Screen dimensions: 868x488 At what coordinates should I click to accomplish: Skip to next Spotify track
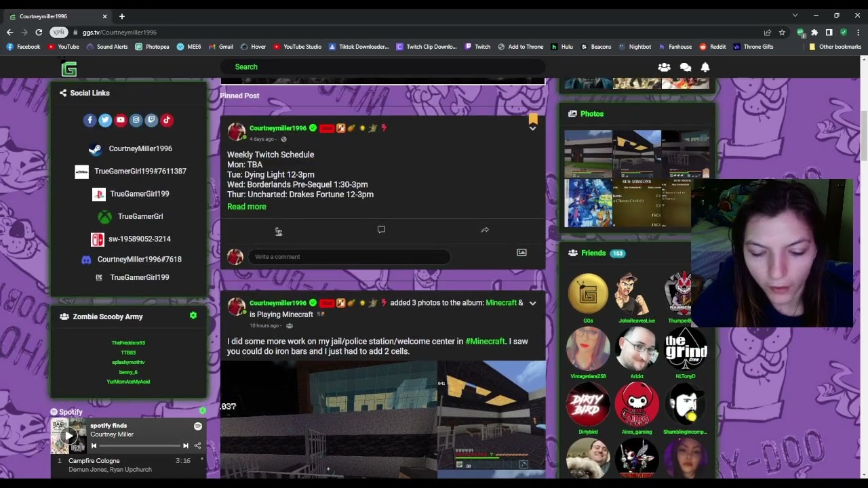click(185, 445)
